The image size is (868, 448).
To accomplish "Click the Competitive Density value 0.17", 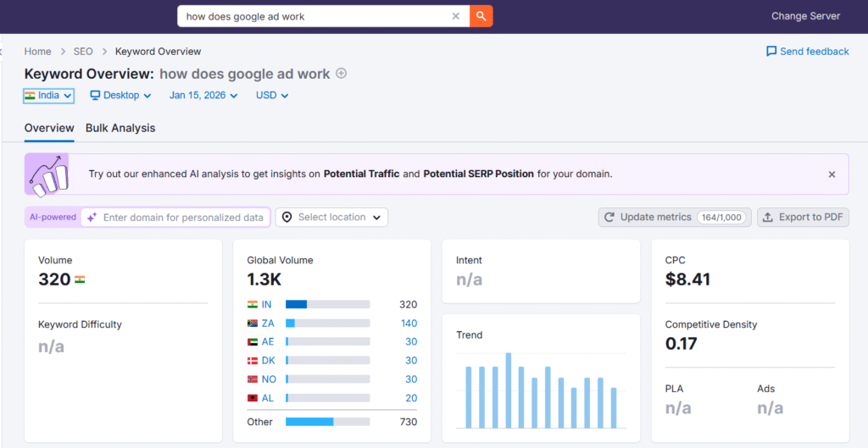I will (x=681, y=344).
